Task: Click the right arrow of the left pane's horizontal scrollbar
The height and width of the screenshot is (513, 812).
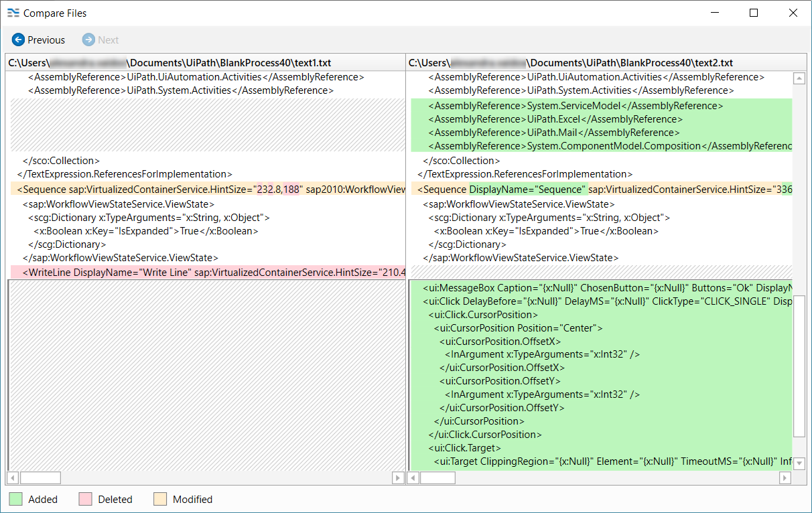Action: (x=399, y=478)
